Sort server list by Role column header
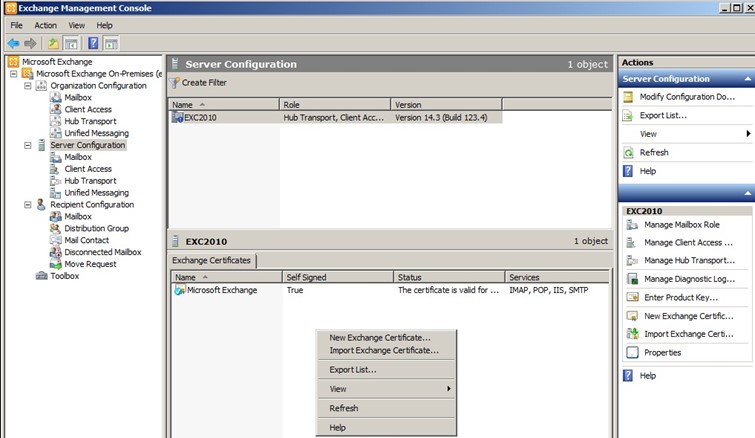The height and width of the screenshot is (438, 755). click(x=335, y=104)
